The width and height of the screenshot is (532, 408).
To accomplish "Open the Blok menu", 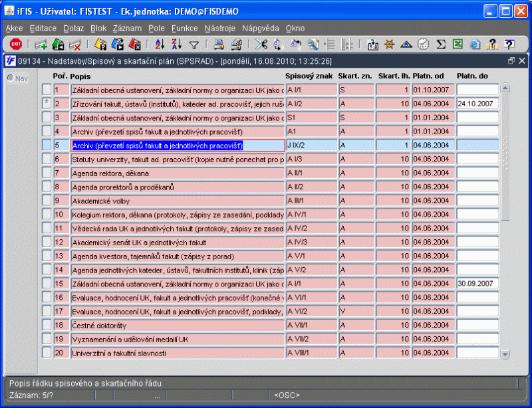I will [98, 29].
